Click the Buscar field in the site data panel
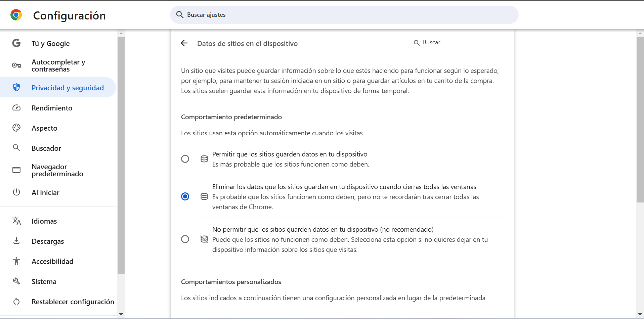The image size is (644, 319). [463, 42]
